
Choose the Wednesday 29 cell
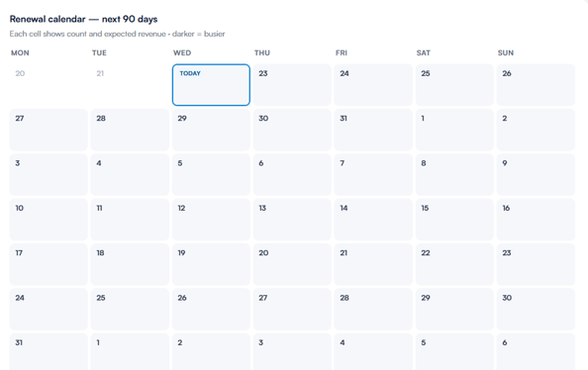pos(211,130)
